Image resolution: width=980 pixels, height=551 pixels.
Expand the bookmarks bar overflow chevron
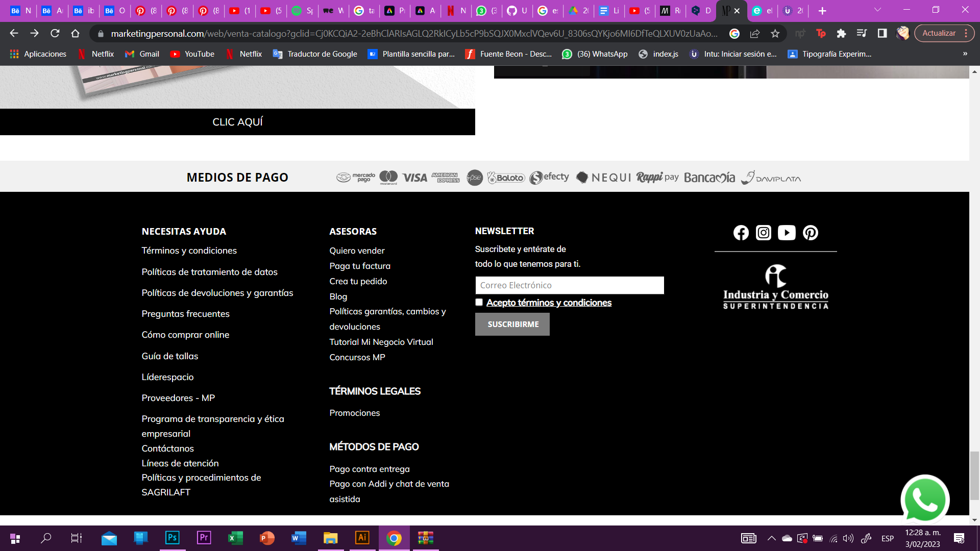(x=964, y=54)
